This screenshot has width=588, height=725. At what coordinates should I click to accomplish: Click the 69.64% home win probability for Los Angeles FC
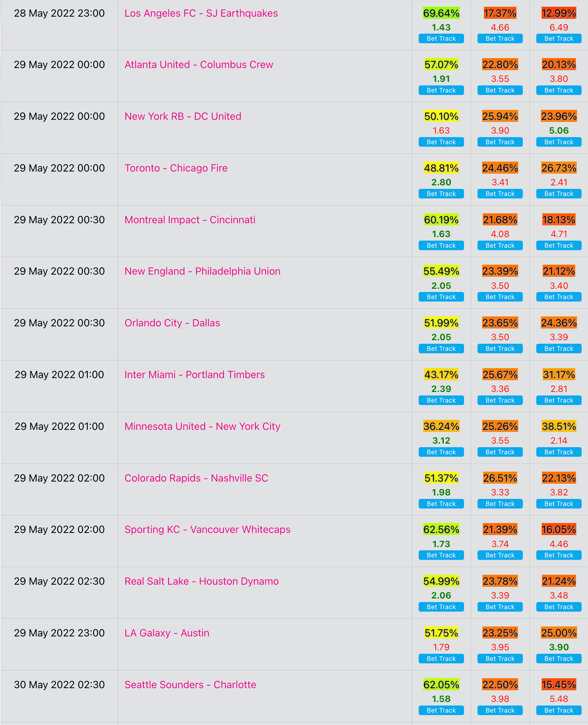[x=441, y=13]
